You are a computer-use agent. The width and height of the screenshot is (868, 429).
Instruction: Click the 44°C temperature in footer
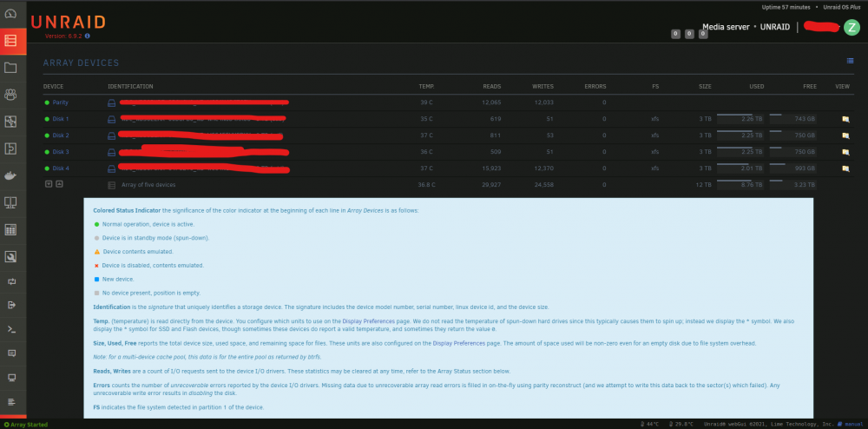click(x=650, y=425)
